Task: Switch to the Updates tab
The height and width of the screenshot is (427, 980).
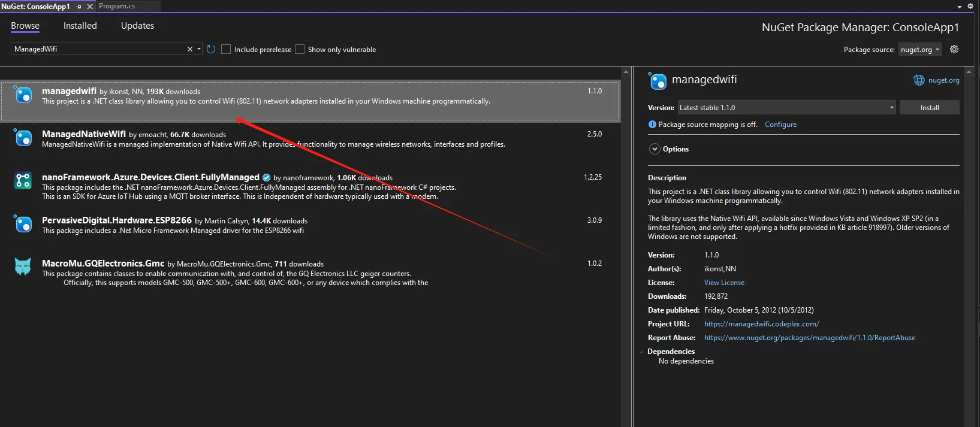Action: 137,26
